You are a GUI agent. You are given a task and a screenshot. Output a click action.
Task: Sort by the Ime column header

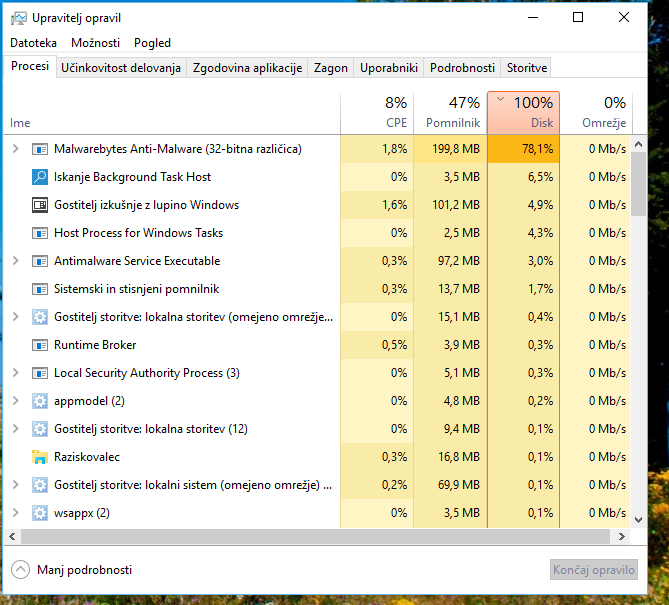[x=172, y=113]
